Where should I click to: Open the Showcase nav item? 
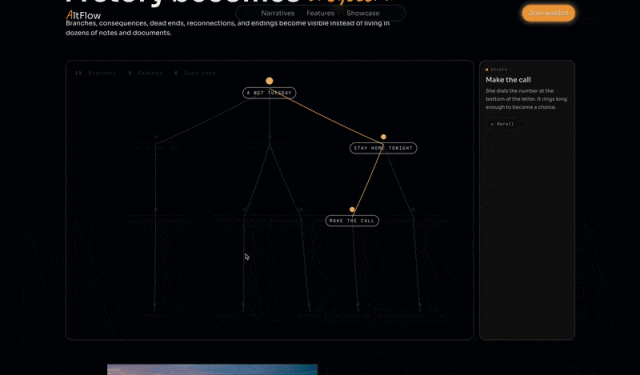click(x=363, y=13)
